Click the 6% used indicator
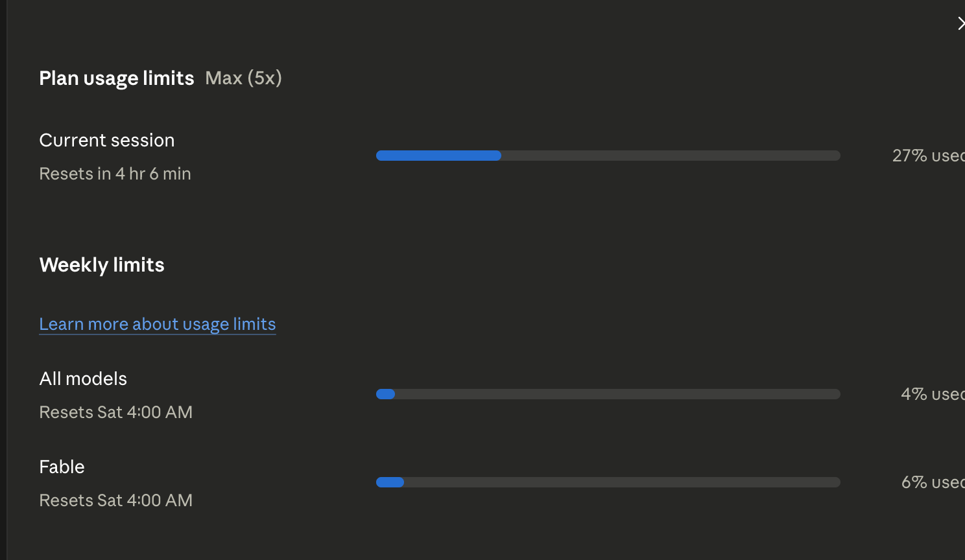Viewport: 965px width, 560px height. 933,482
